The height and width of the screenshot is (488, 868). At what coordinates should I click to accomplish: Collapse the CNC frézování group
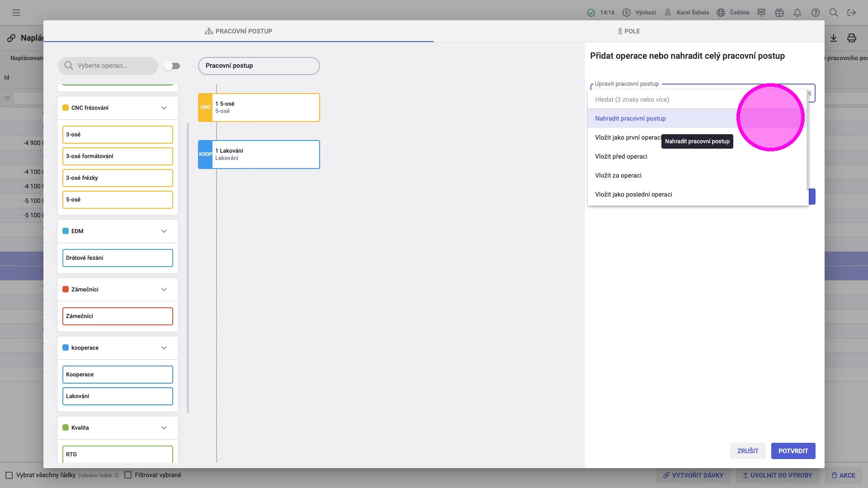pyautogui.click(x=164, y=108)
